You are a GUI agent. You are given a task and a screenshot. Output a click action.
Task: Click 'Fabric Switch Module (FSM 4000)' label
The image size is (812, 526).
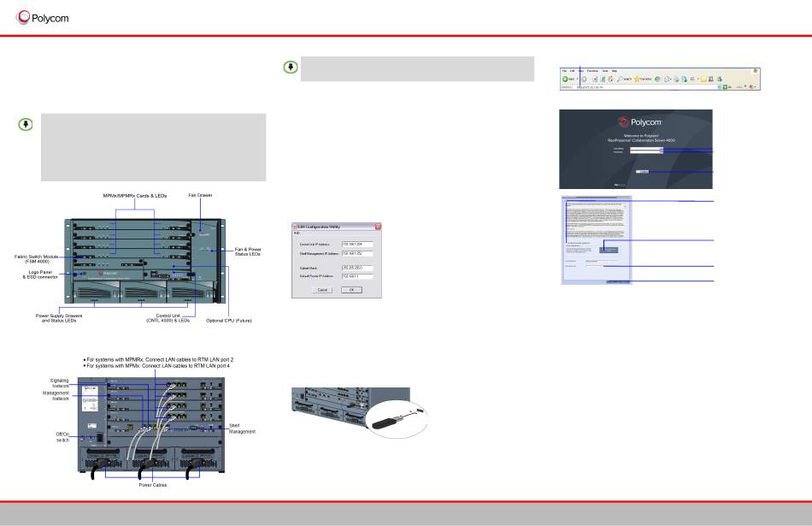coord(37,259)
